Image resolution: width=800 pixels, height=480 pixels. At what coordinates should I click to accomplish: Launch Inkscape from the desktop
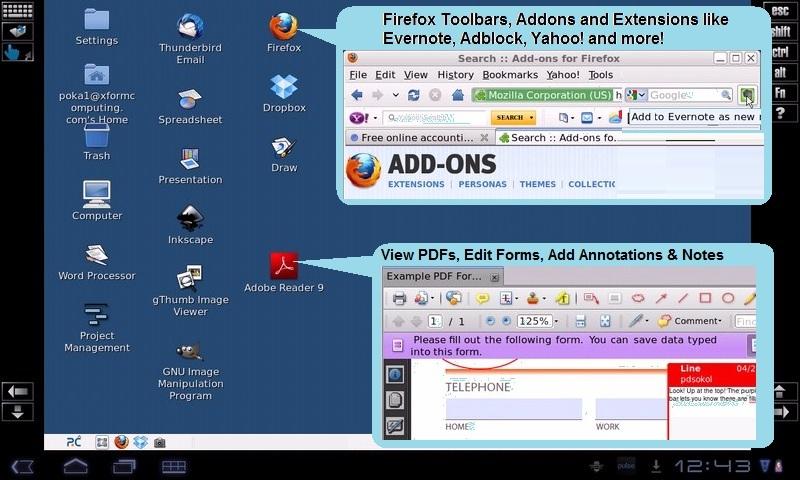point(190,220)
